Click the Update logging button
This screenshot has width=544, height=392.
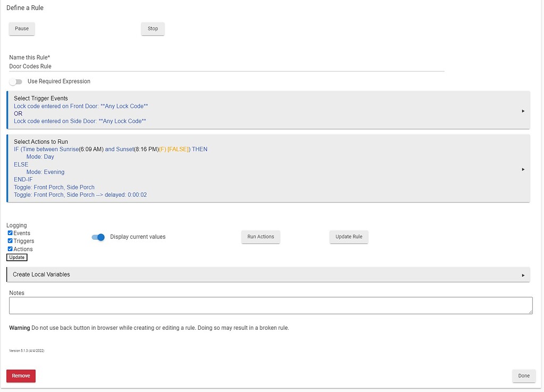pyautogui.click(x=16, y=257)
